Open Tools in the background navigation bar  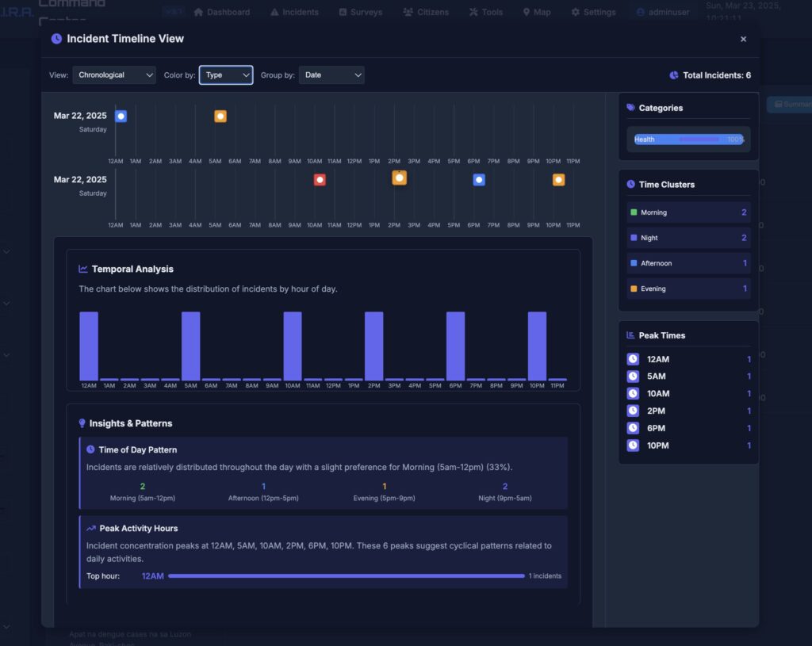486,12
